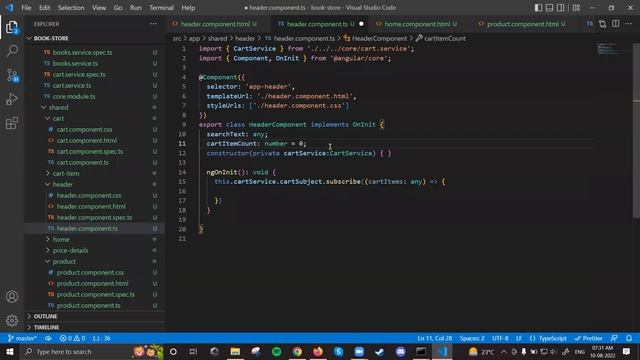640x360 pixels.
Task: Open File Explorer from the taskbar
Action: [x=235, y=352]
